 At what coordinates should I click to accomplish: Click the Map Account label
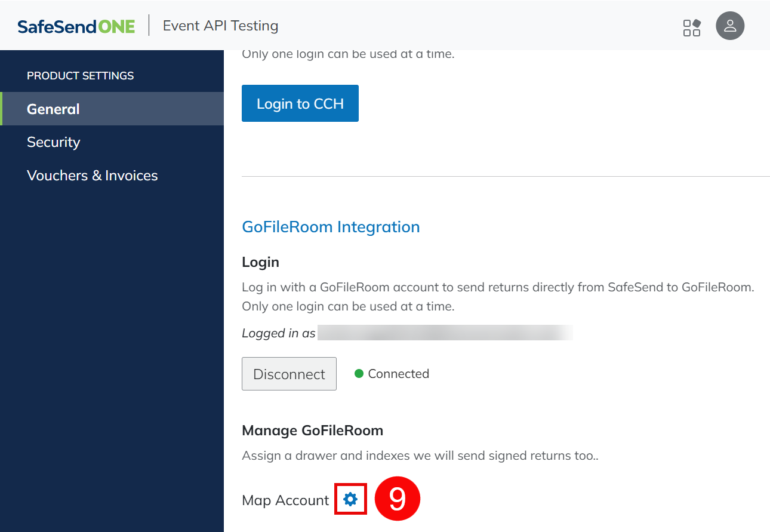pos(285,500)
